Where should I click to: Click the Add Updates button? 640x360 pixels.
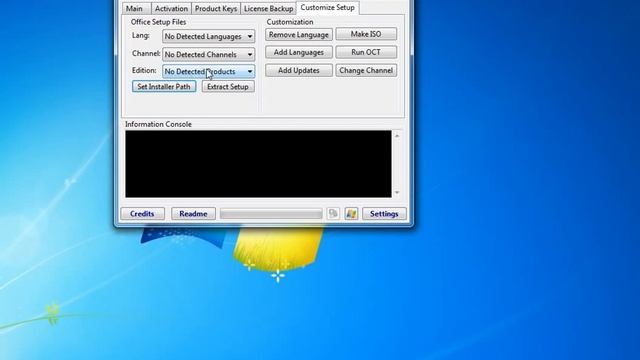299,70
